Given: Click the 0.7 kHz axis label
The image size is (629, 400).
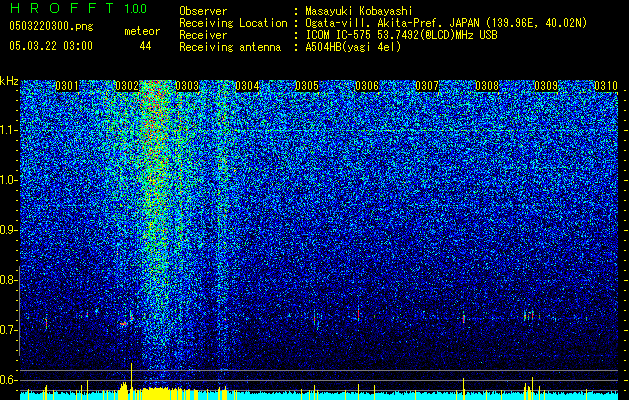Looking at the screenshot, I should (x=8, y=330).
